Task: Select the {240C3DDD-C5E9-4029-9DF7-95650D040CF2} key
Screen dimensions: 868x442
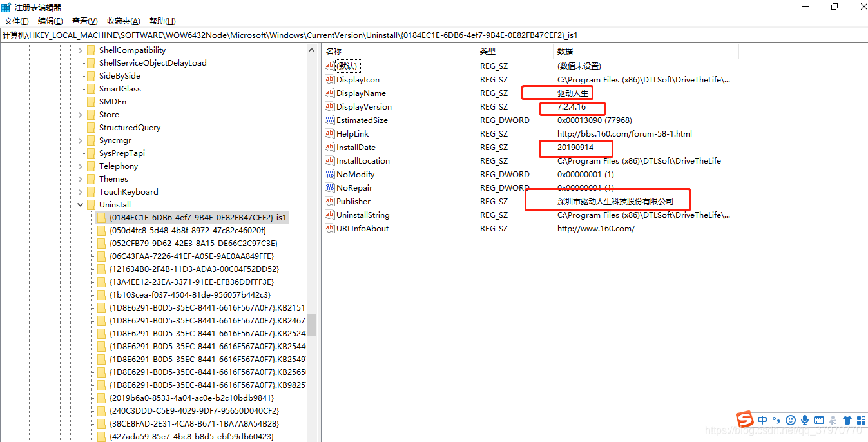Action: click(193, 411)
